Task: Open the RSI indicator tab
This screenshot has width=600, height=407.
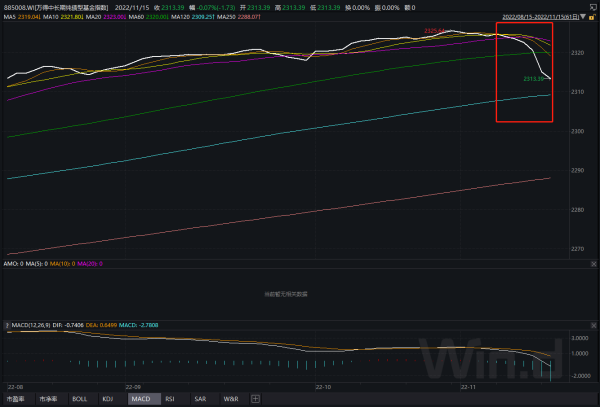Action: (169, 398)
